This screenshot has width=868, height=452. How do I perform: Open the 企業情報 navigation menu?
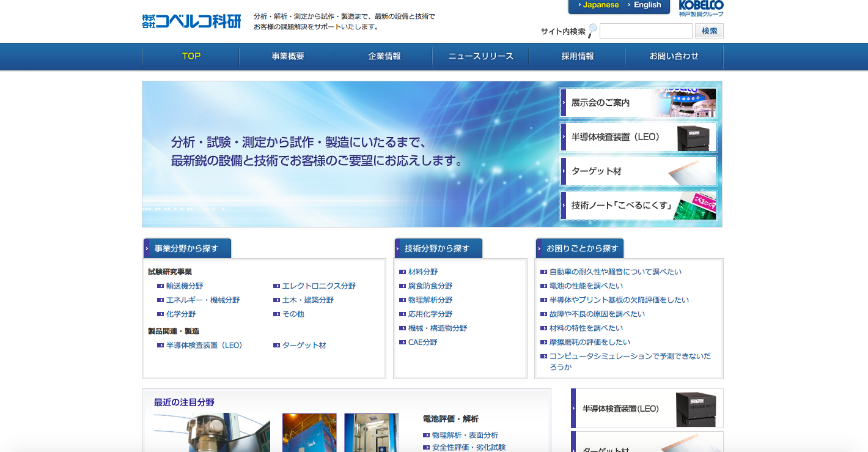pyautogui.click(x=384, y=56)
